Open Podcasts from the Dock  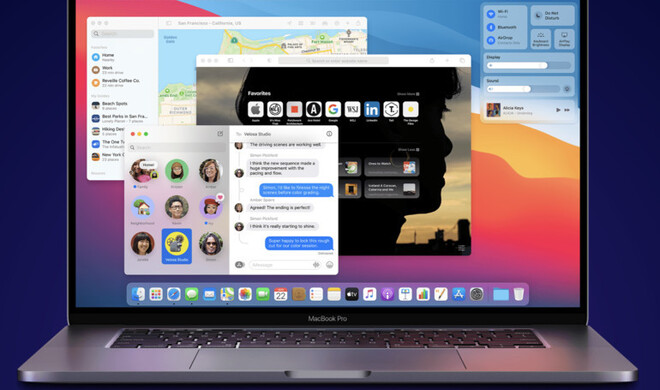point(387,294)
